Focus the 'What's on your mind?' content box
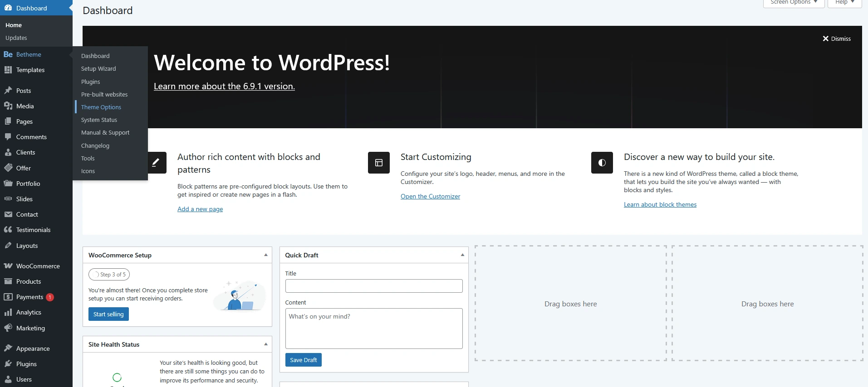 tap(374, 329)
